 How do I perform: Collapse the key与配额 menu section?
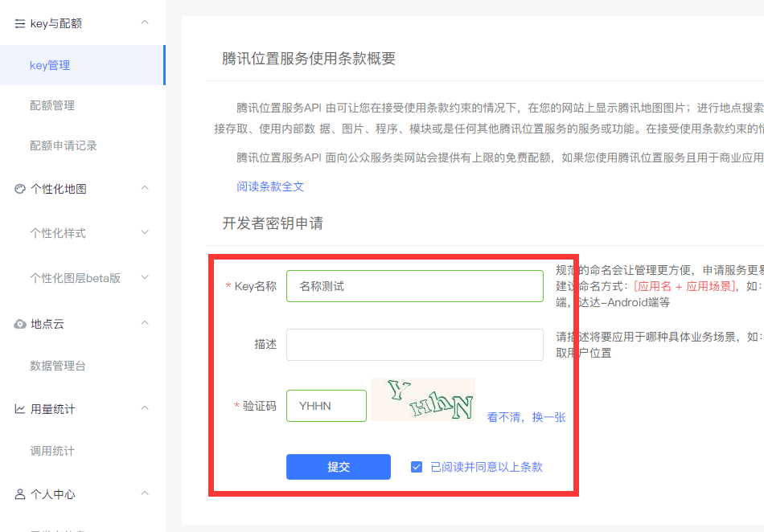click(145, 23)
